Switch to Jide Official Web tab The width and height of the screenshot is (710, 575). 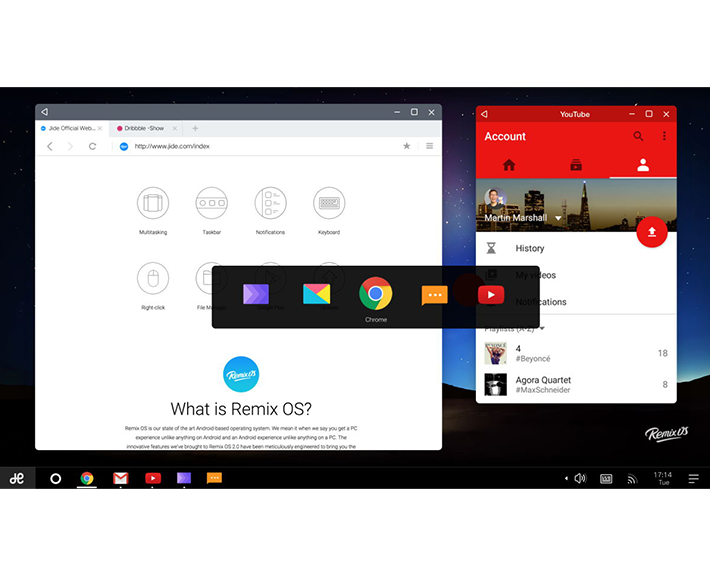[72, 129]
